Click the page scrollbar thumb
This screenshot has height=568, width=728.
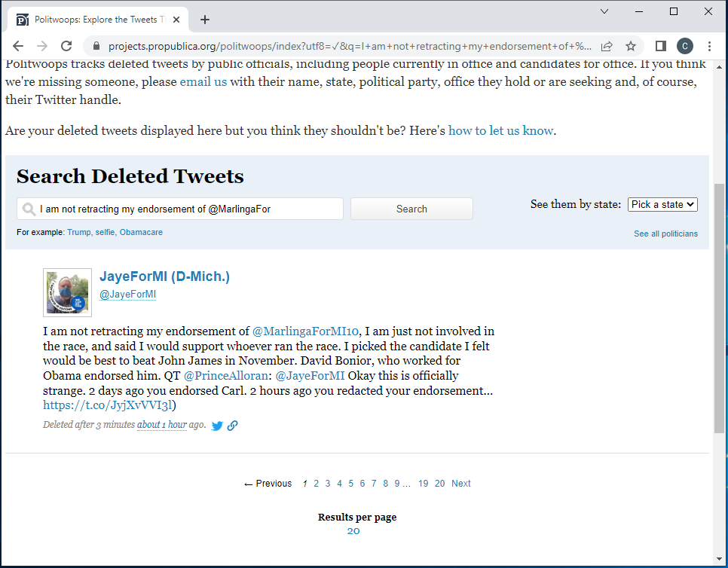click(719, 309)
